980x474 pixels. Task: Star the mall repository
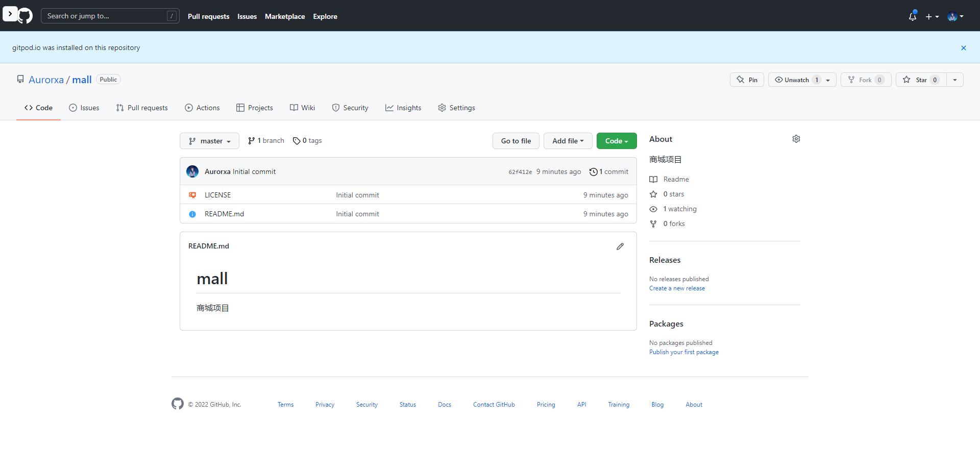tap(921, 80)
